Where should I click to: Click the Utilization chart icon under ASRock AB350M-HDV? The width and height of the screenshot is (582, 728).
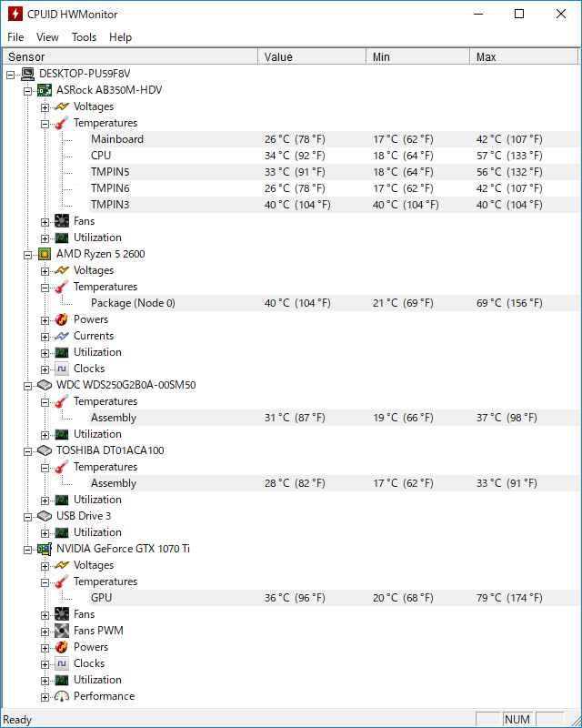click(x=62, y=238)
